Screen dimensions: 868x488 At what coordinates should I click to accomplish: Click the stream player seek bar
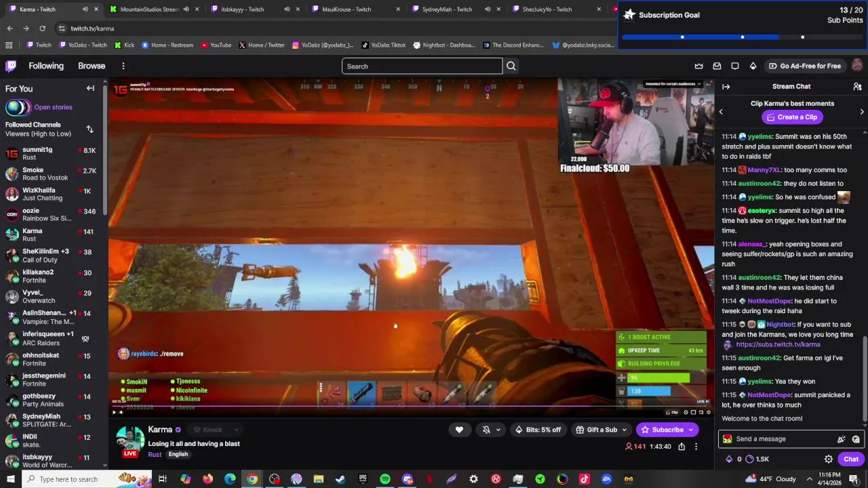[411, 407]
